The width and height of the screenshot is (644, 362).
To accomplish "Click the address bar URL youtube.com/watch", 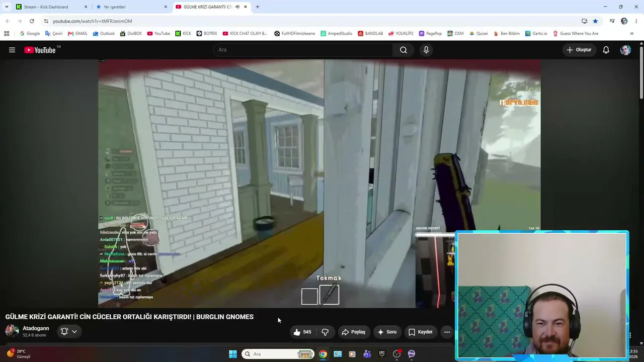I will pyautogui.click(x=93, y=21).
